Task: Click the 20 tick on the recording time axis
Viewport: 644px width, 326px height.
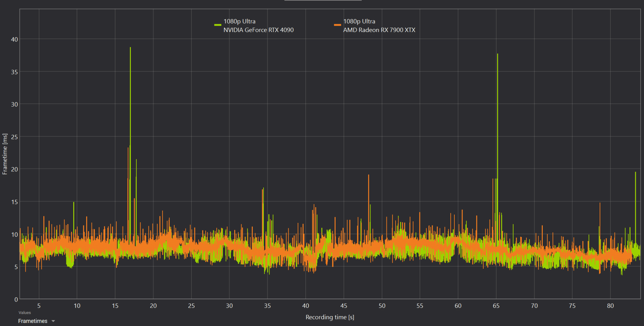Action: [153, 306]
